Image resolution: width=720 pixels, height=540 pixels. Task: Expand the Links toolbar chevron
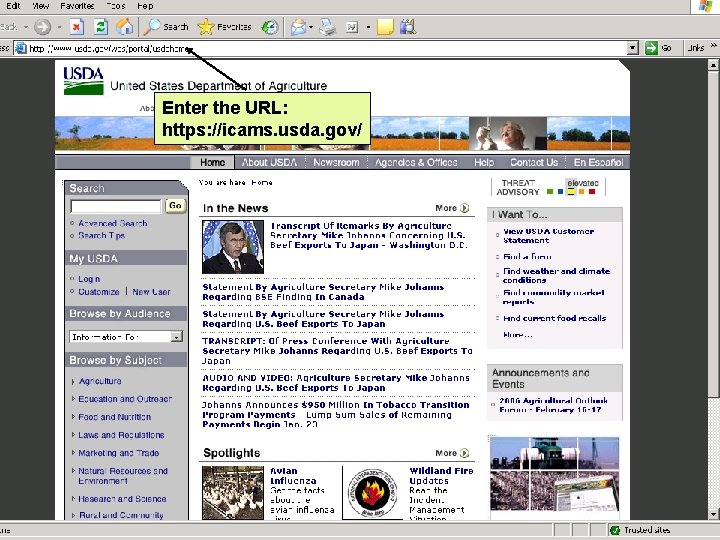713,46
